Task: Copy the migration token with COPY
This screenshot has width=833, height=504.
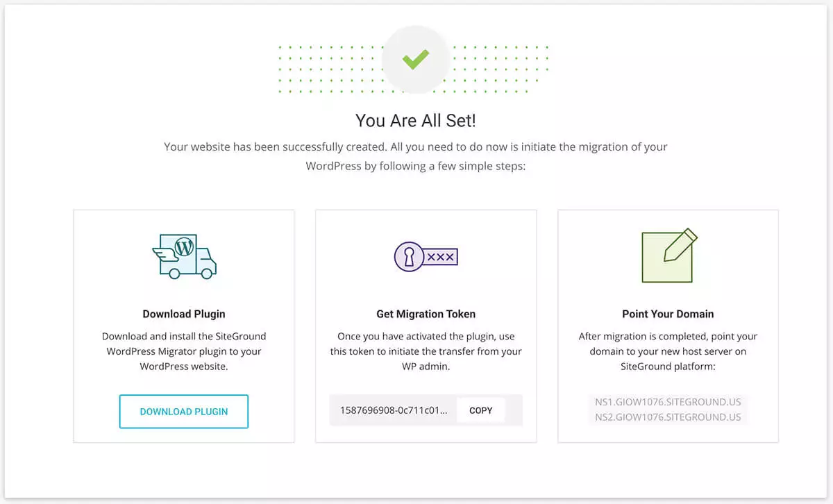Action: 480,410
